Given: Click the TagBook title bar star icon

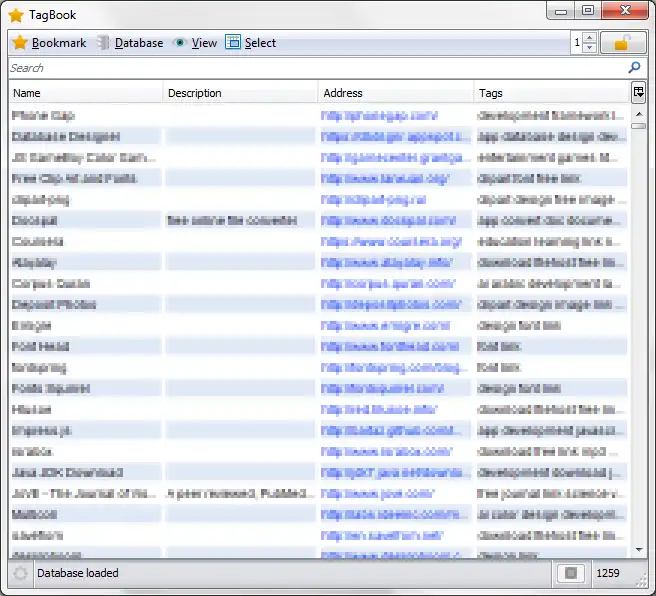Looking at the screenshot, I should [16, 15].
